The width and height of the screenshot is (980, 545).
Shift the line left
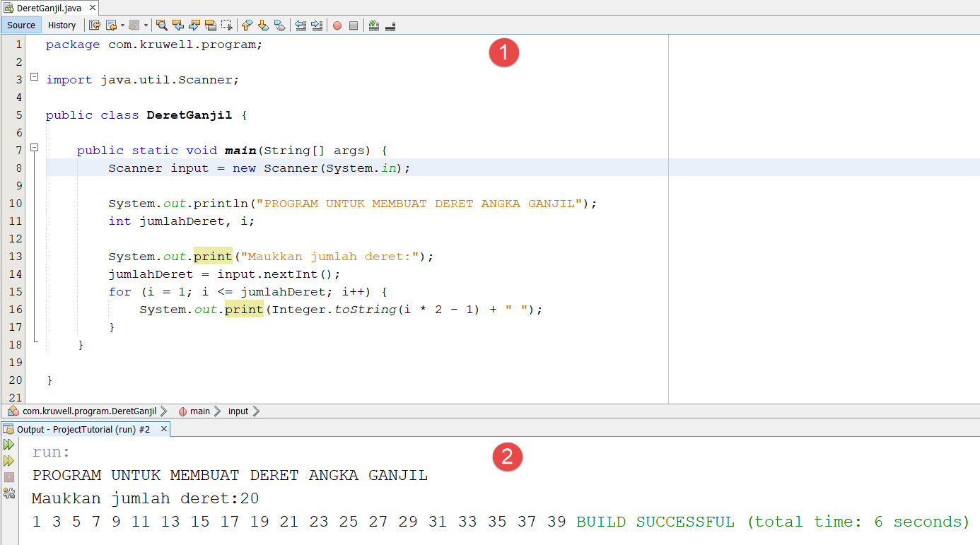[x=301, y=25]
